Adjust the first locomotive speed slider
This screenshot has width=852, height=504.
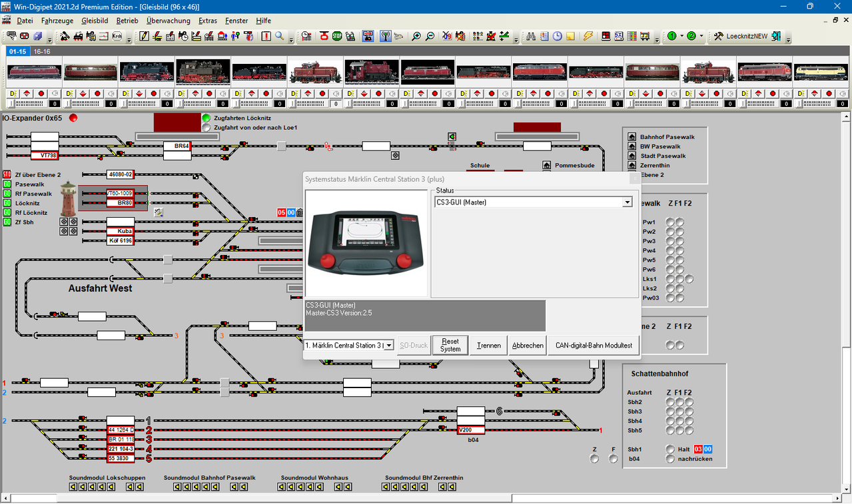click(x=27, y=104)
